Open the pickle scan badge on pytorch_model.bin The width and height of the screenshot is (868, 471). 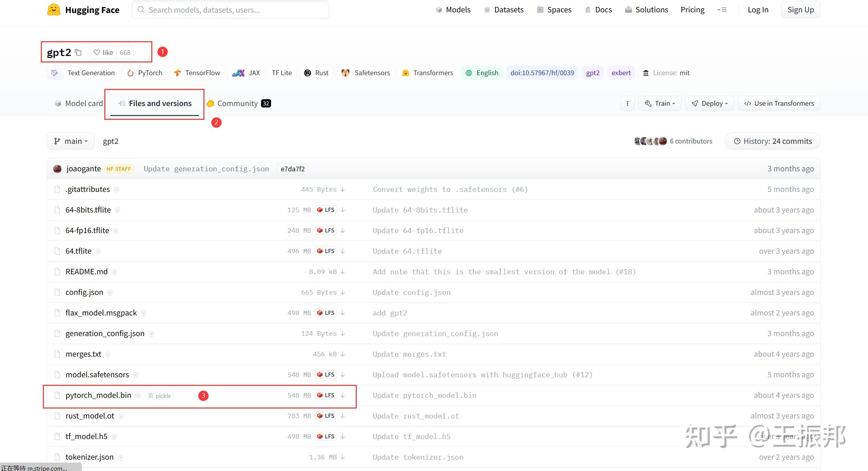tap(160, 395)
